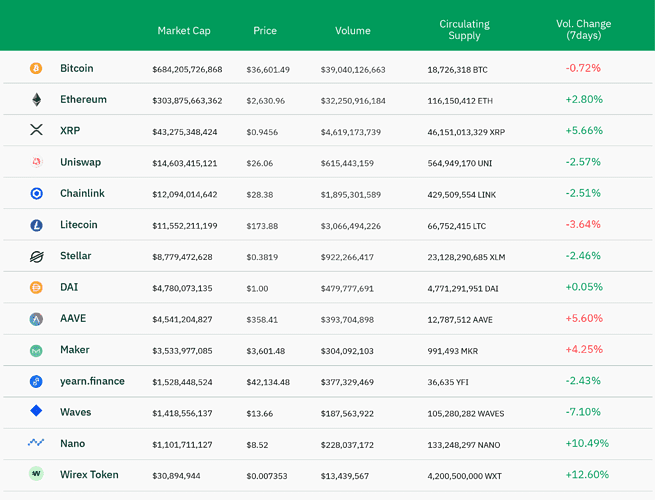The height and width of the screenshot is (500, 655).
Task: Click the Maker green icon
Action: tap(36, 350)
